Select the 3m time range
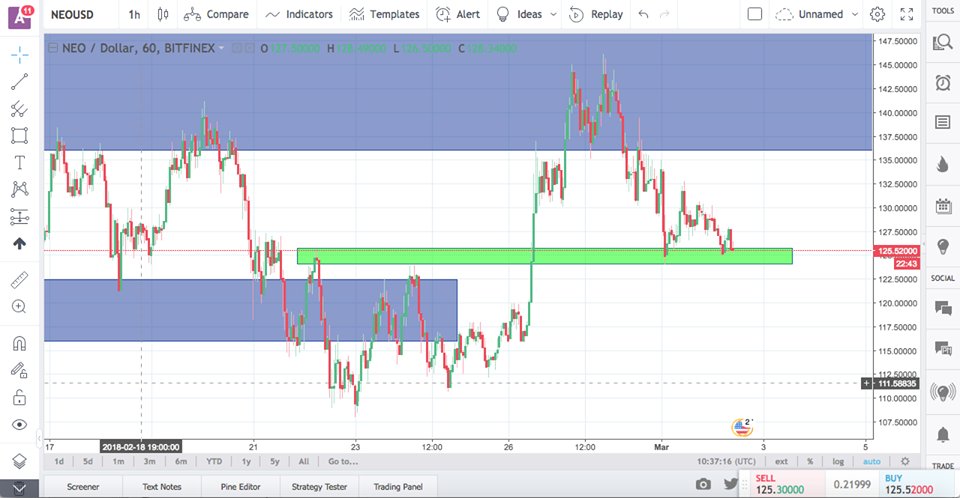Viewport: 960px width, 498px height. (149, 461)
